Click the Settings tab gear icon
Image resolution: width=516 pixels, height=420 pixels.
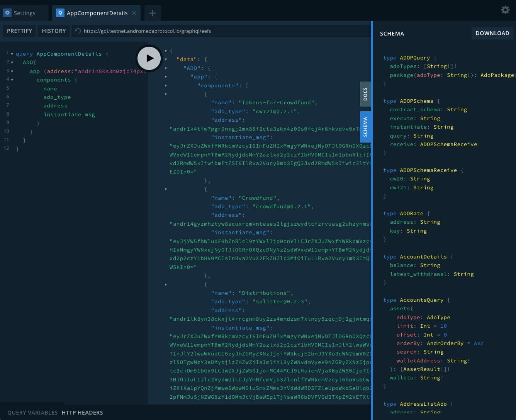click(x=7, y=13)
